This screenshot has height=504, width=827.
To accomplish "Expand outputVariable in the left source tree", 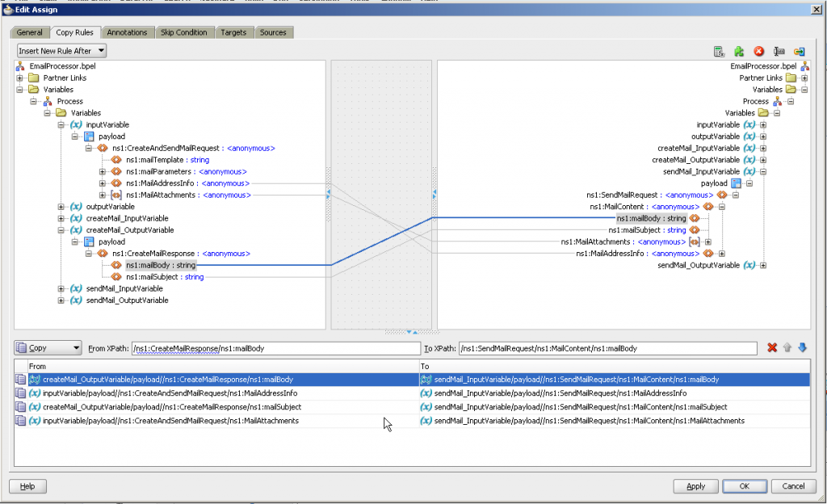I will [61, 207].
